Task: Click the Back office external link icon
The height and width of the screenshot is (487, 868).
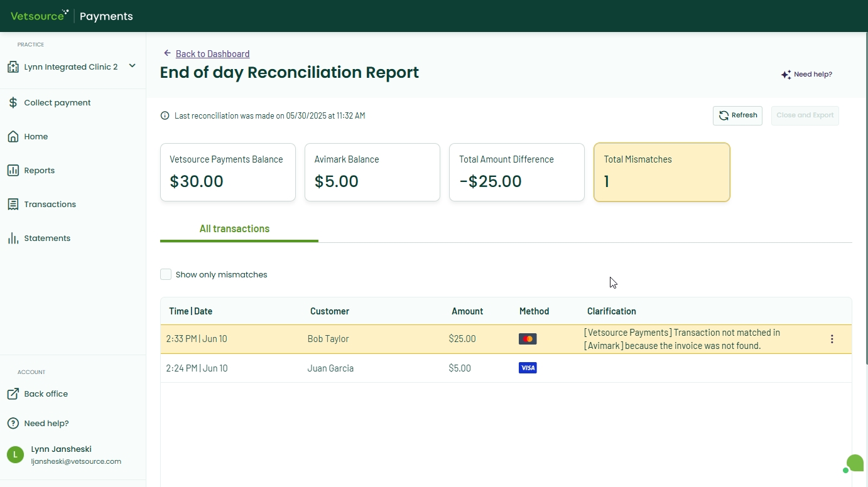Action: click(x=13, y=394)
